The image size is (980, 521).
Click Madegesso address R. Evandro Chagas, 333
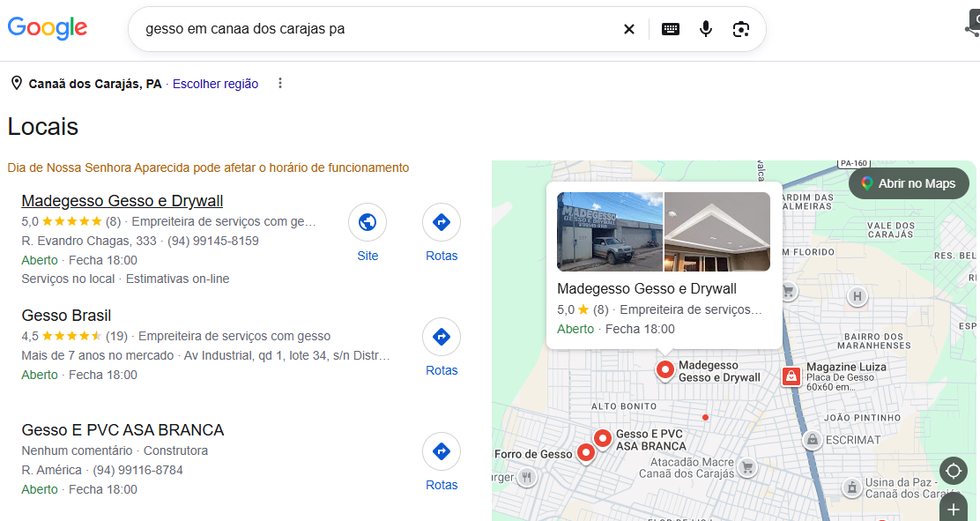click(89, 241)
